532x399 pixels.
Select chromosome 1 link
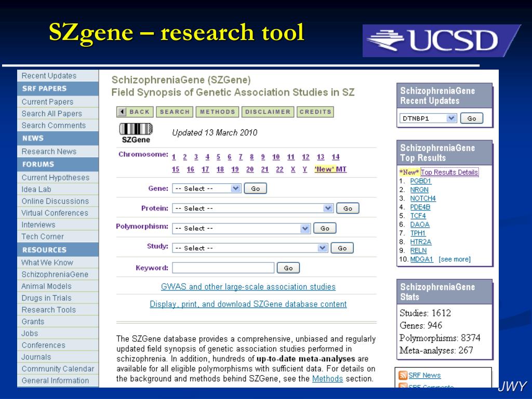pyautogui.click(x=174, y=157)
